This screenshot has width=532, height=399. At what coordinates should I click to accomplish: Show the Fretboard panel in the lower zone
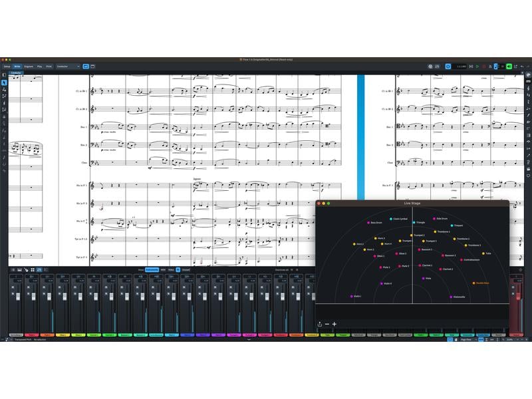click(26, 270)
